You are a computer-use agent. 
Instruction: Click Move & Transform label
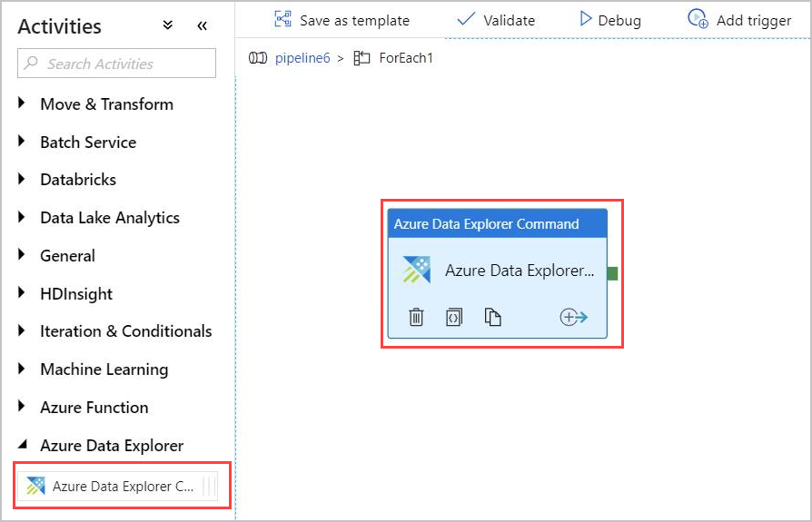coord(106,104)
